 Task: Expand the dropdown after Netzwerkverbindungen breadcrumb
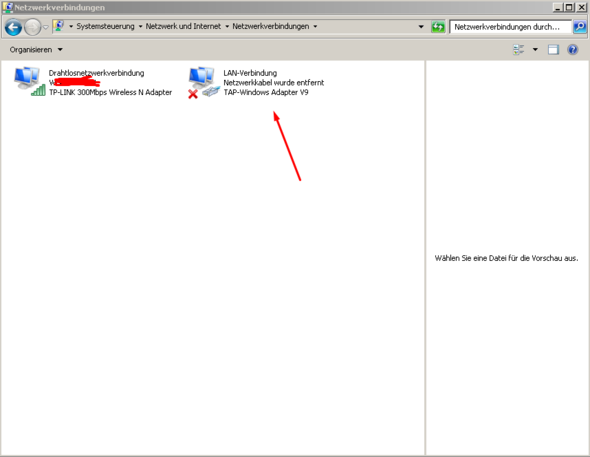[315, 26]
